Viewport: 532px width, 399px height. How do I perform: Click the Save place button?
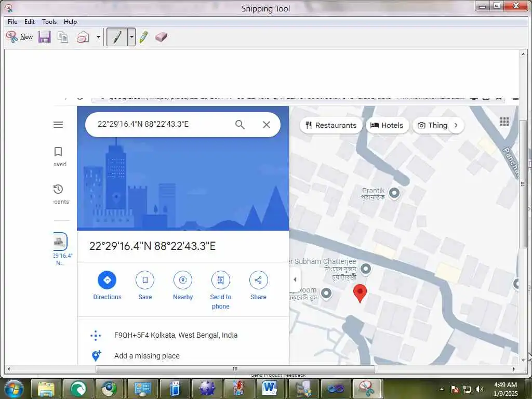145,285
